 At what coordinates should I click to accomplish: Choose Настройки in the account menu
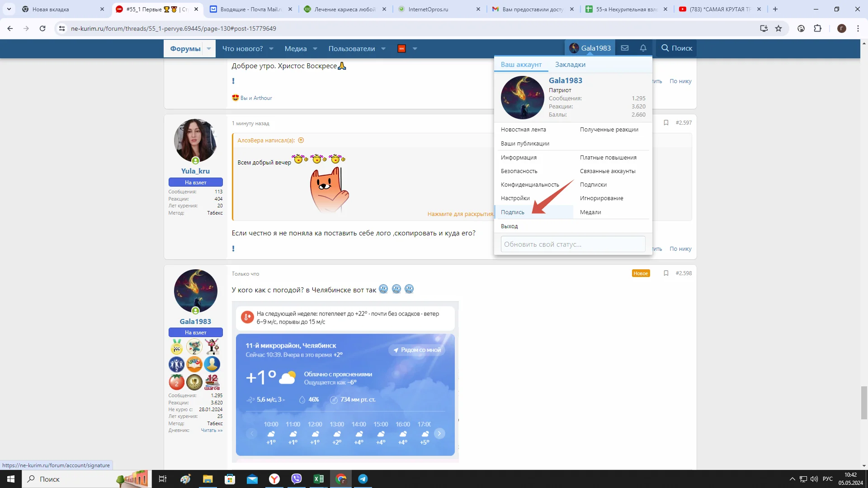[x=515, y=198]
